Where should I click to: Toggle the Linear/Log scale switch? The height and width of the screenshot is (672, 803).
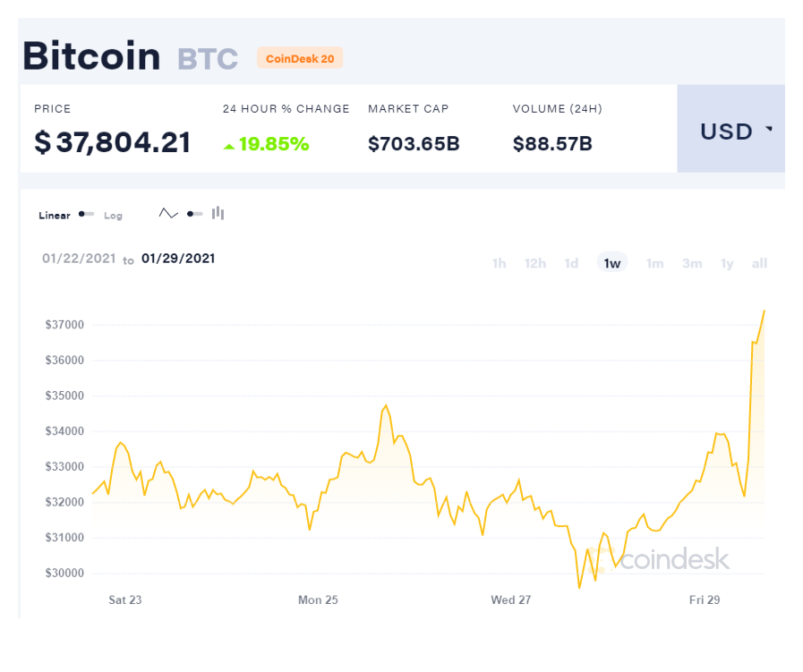coord(86,214)
